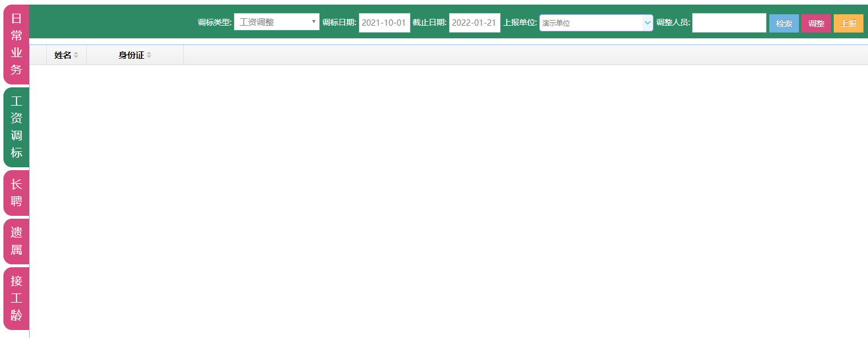Click the 调标日期 field 2021-10-01

[x=384, y=23]
